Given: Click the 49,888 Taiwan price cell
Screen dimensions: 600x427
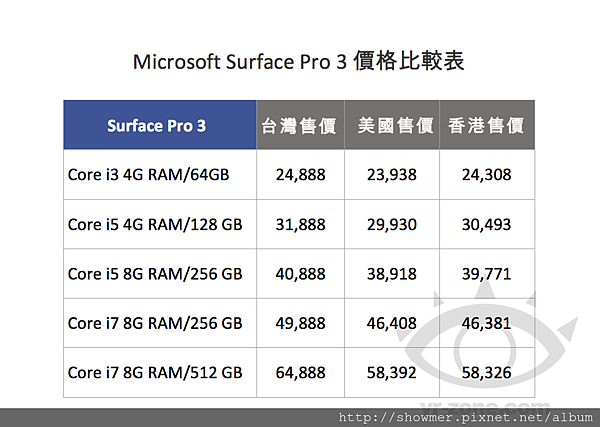Looking at the screenshot, I should pos(300,323).
